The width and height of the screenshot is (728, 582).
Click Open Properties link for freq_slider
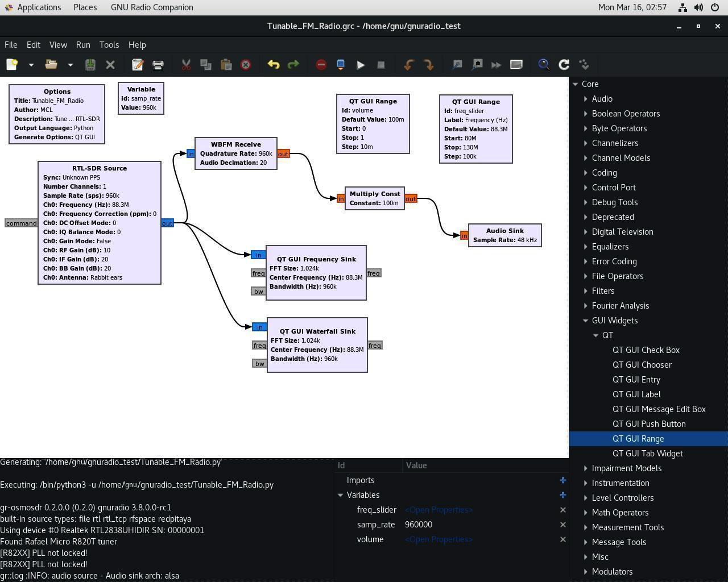click(439, 510)
